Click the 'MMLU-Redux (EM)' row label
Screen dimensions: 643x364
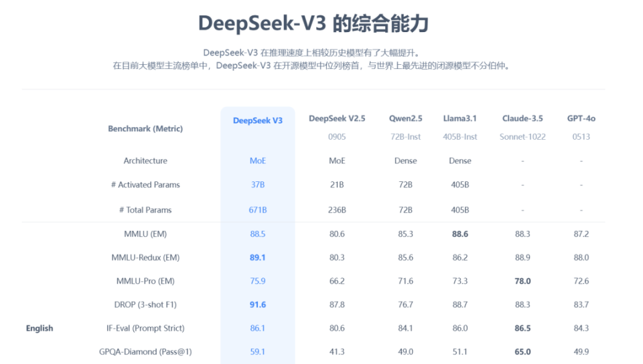click(x=145, y=258)
